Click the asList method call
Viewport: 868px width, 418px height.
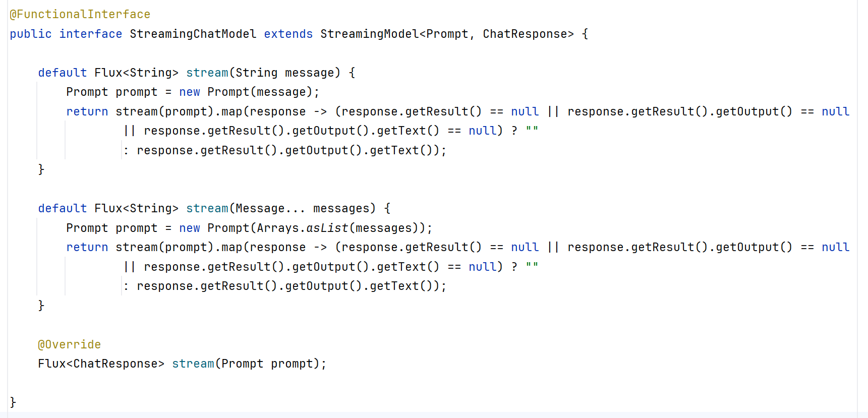click(327, 228)
